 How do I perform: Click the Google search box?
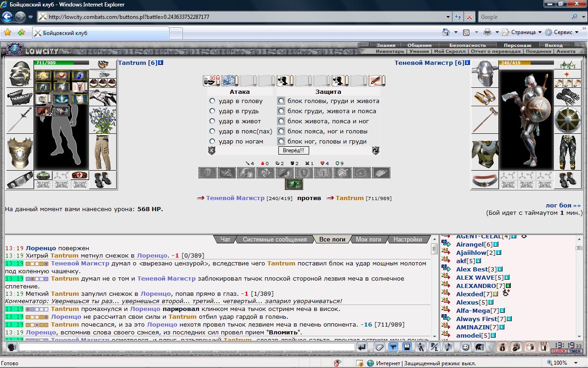(x=524, y=17)
